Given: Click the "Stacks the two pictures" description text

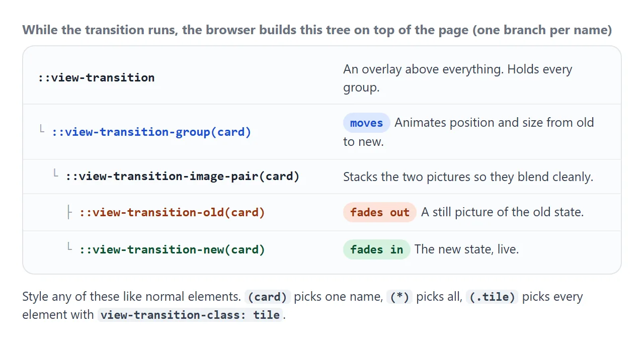Looking at the screenshot, I should 468,177.
